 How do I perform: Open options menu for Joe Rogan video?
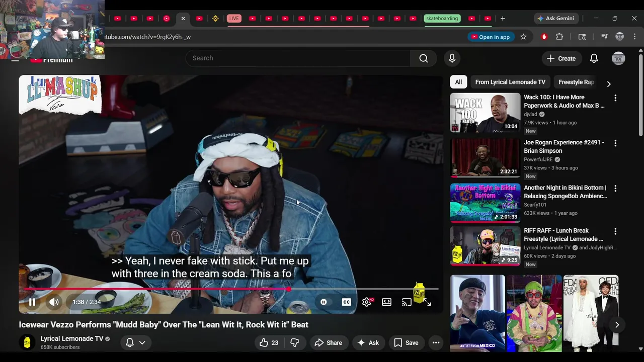[x=615, y=143]
